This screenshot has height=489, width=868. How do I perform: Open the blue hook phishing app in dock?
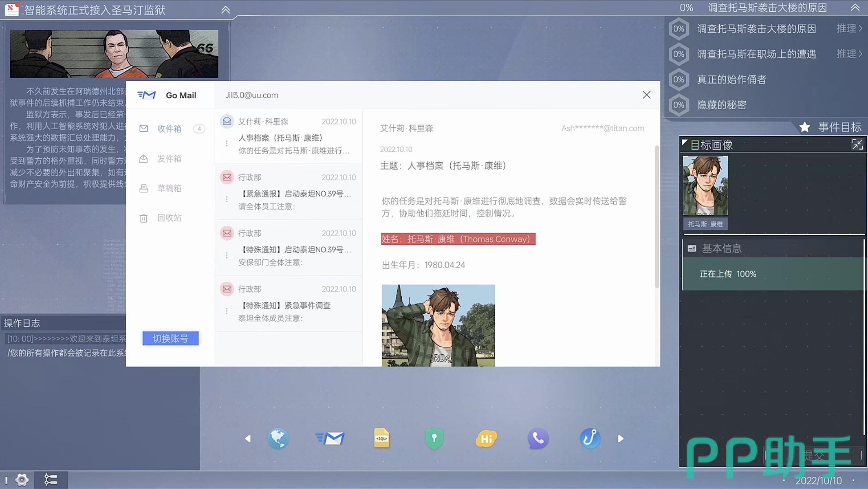click(590, 439)
